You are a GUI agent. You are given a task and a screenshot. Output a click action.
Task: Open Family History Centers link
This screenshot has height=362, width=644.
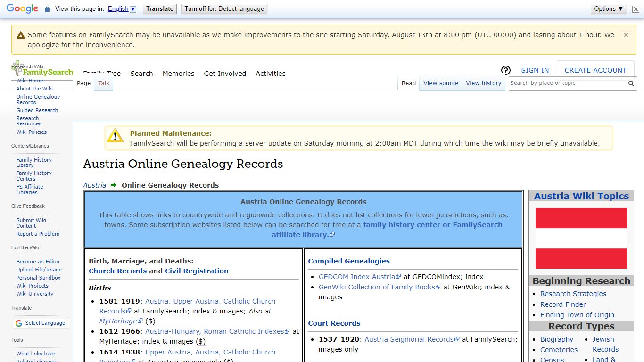click(x=34, y=176)
